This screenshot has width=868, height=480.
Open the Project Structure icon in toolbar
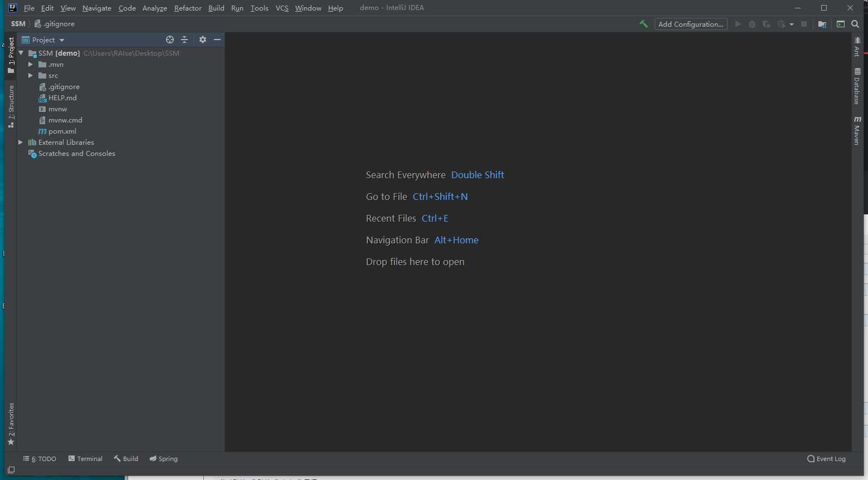tap(822, 24)
